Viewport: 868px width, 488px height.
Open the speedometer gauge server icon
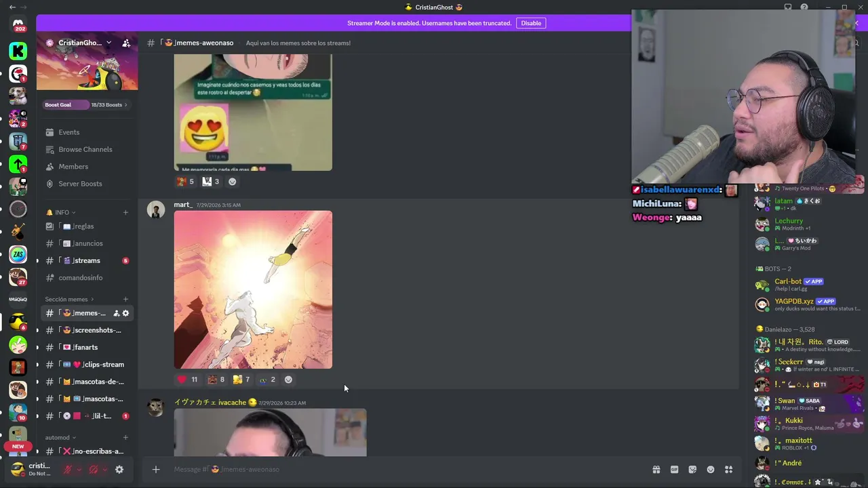18,209
